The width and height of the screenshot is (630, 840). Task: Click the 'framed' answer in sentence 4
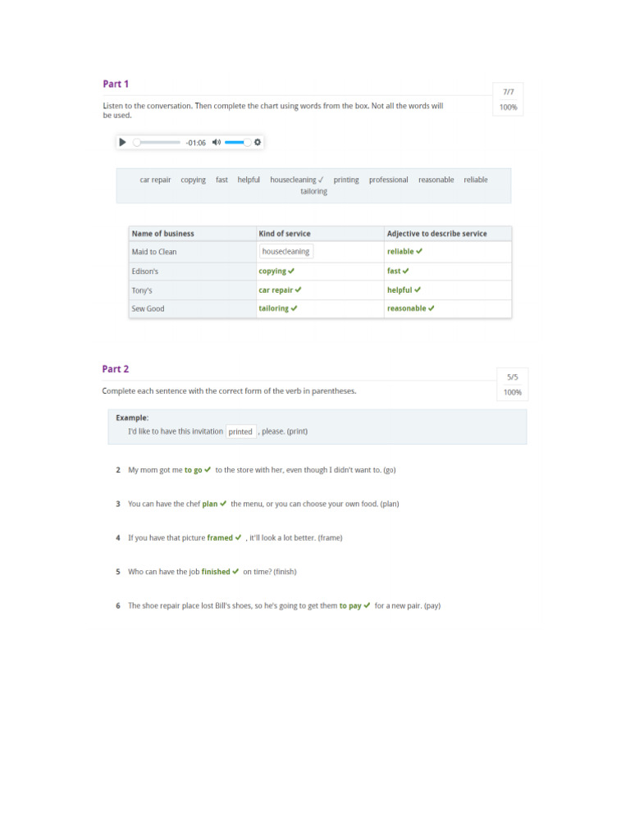[220, 538]
